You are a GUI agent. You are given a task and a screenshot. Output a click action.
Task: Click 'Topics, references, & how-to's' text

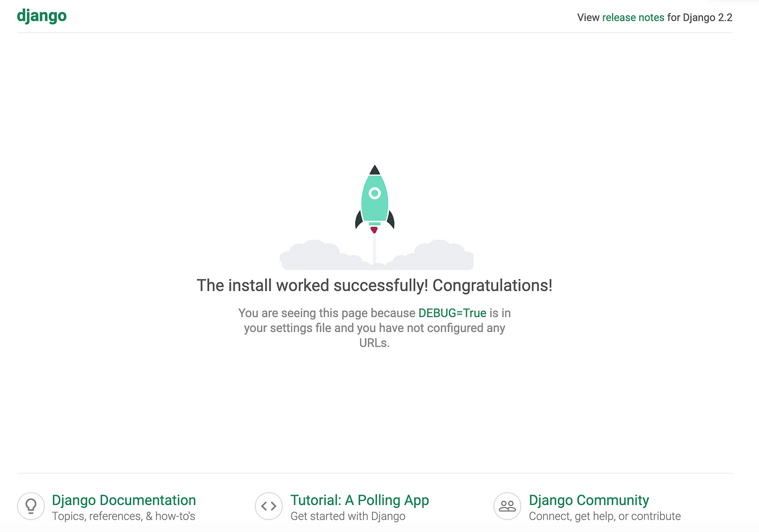(124, 516)
